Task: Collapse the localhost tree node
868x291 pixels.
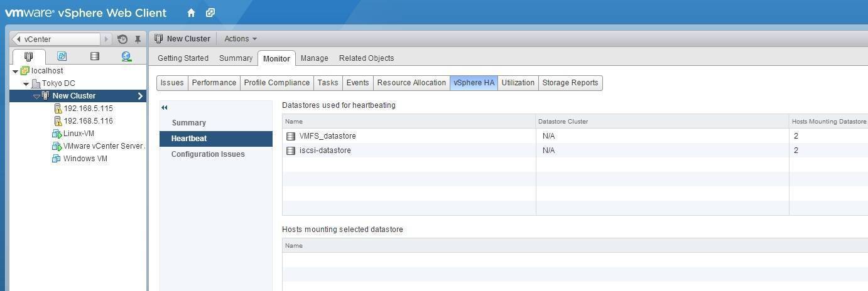Action: pyautogui.click(x=16, y=71)
